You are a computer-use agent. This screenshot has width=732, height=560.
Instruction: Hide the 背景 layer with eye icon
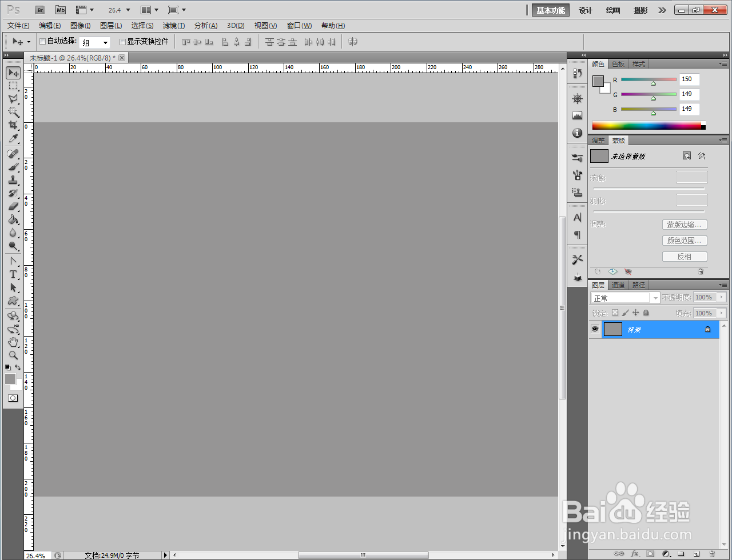point(595,329)
